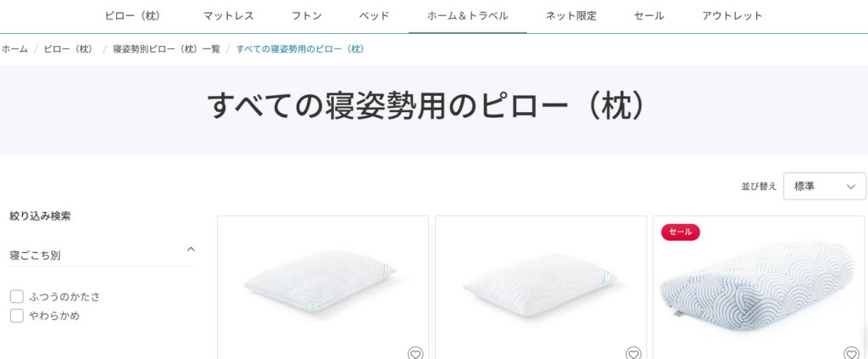Go to the ベッド category
The image size is (868, 359).
point(374,15)
